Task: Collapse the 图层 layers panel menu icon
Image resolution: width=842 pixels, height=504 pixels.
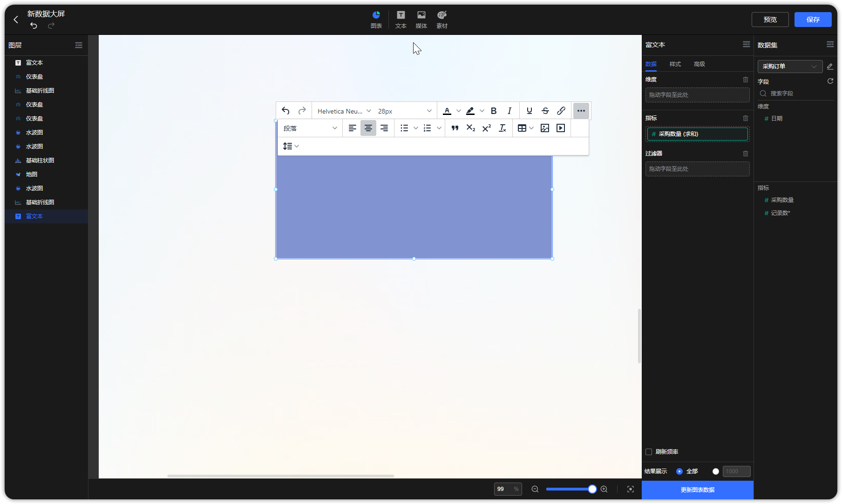Action: click(79, 45)
